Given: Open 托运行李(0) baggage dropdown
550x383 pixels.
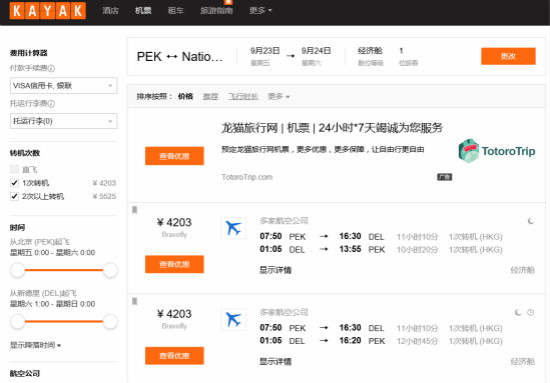Looking at the screenshot, I should [63, 121].
